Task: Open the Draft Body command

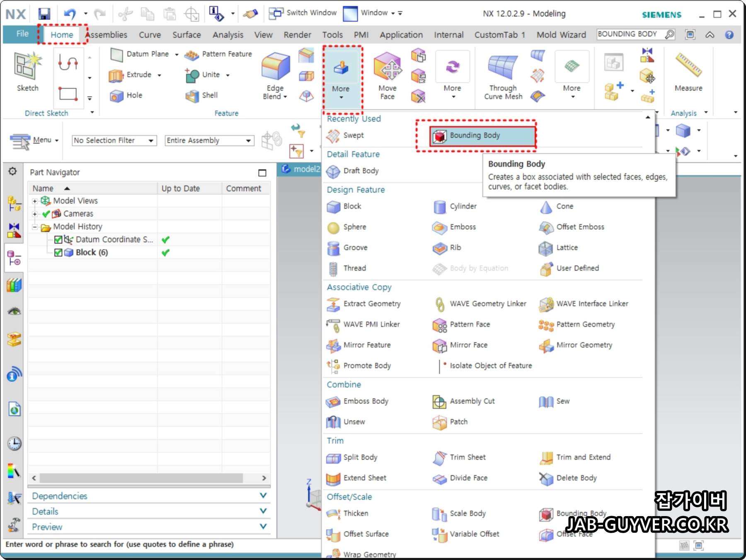Action: click(x=353, y=171)
